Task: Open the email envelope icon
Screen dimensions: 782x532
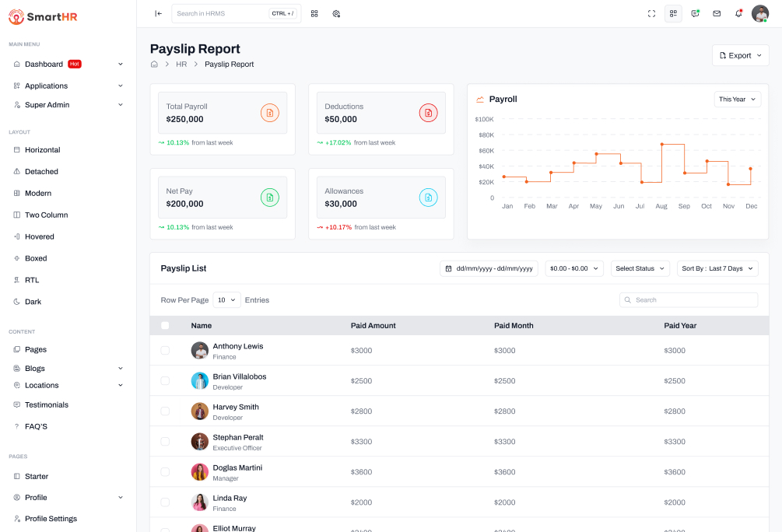Action: tap(717, 13)
